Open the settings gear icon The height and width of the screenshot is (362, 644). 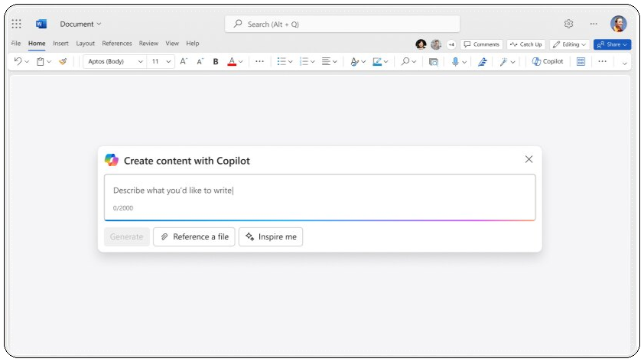[568, 24]
